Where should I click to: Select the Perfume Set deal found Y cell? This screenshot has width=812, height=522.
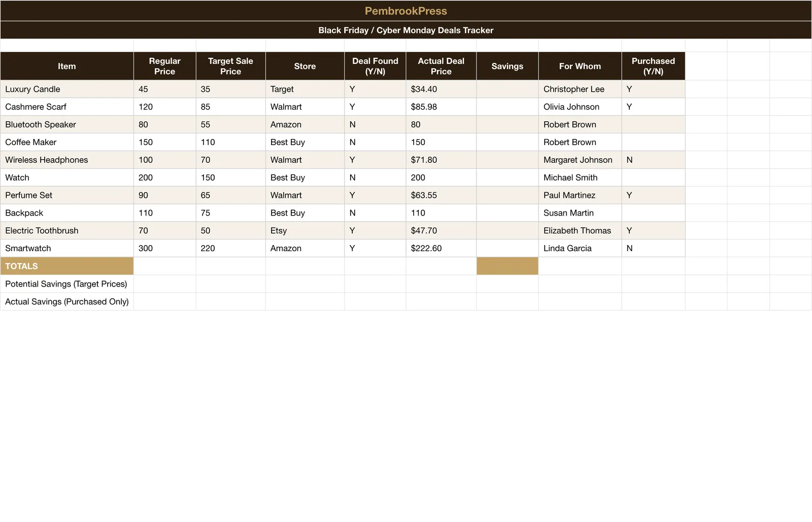point(375,195)
